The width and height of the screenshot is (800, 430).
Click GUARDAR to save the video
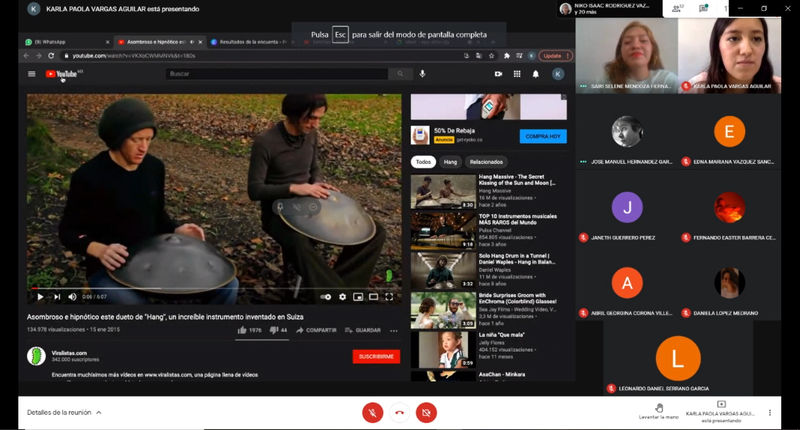click(363, 331)
